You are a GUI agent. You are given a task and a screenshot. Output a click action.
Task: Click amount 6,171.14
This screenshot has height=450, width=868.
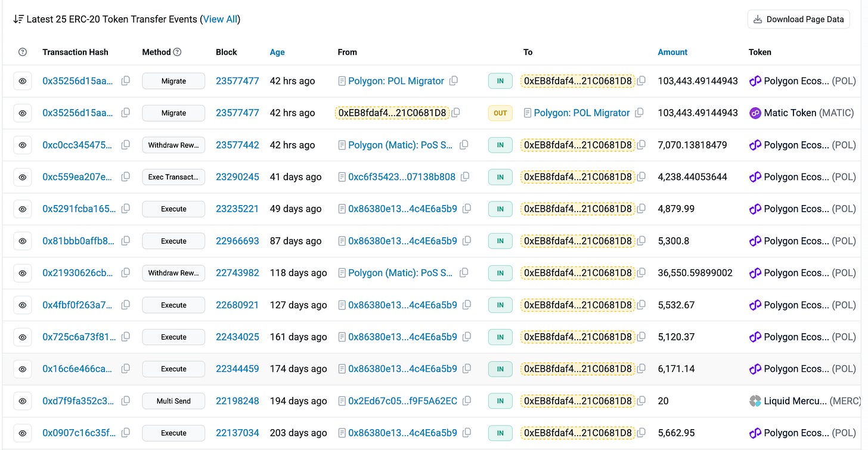click(x=677, y=369)
